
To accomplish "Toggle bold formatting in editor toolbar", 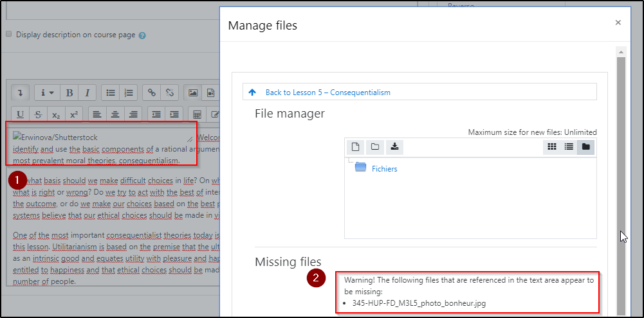I will (69, 93).
